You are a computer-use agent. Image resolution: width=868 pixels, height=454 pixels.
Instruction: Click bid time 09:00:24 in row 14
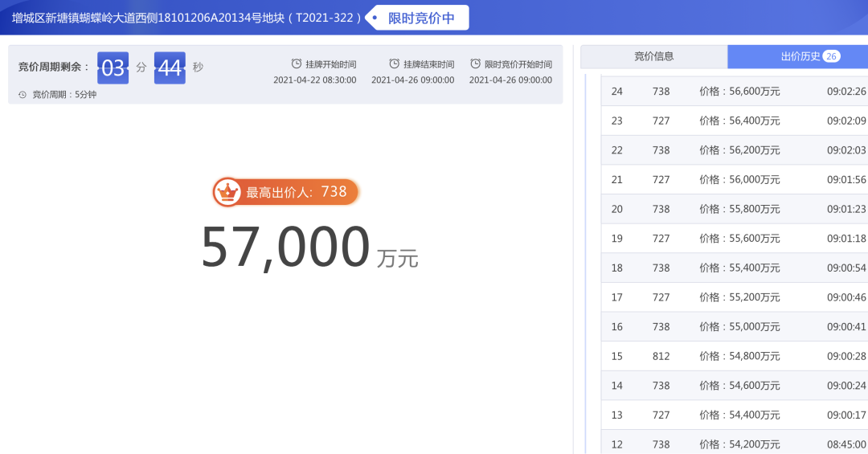click(x=846, y=386)
